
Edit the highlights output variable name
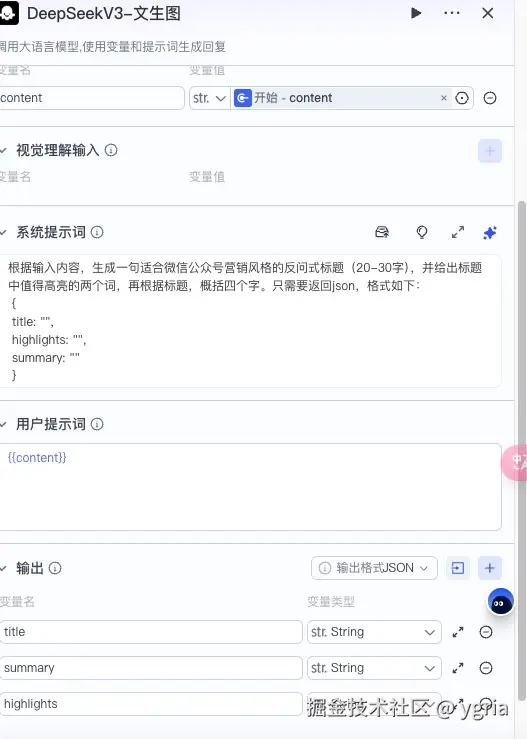(x=151, y=704)
